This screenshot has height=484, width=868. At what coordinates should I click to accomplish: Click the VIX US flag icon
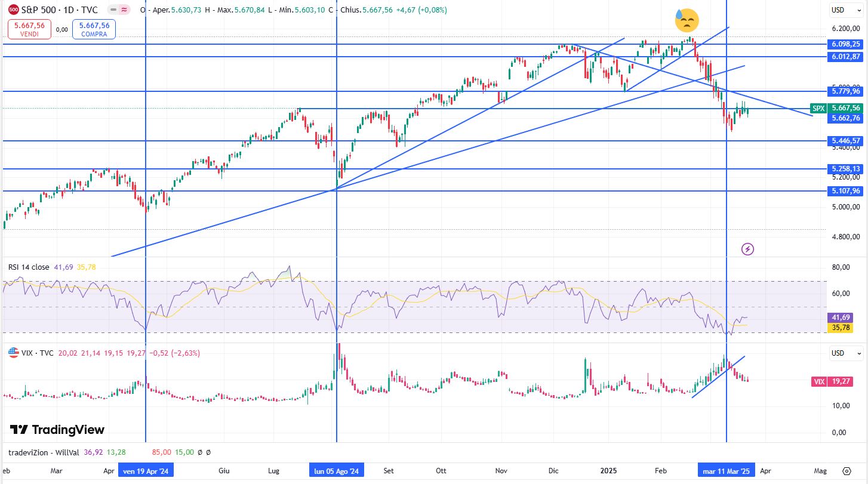(x=13, y=353)
